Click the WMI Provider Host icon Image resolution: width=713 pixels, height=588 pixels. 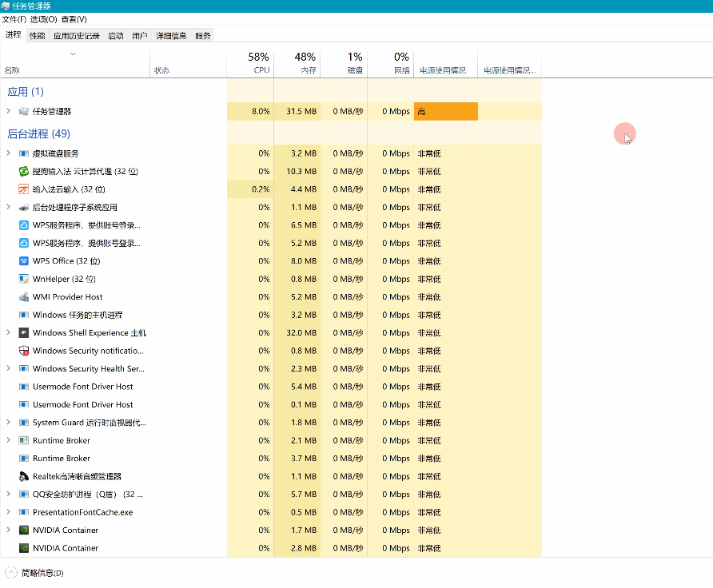(24, 296)
